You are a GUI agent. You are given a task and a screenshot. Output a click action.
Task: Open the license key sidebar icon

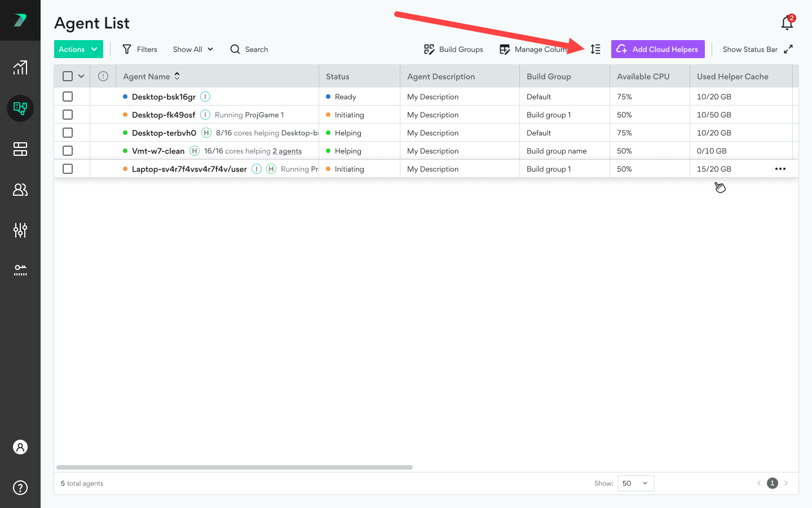coord(20,270)
